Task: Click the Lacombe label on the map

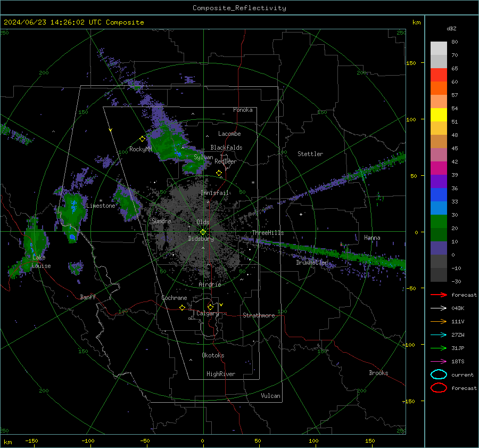Action: (229, 134)
